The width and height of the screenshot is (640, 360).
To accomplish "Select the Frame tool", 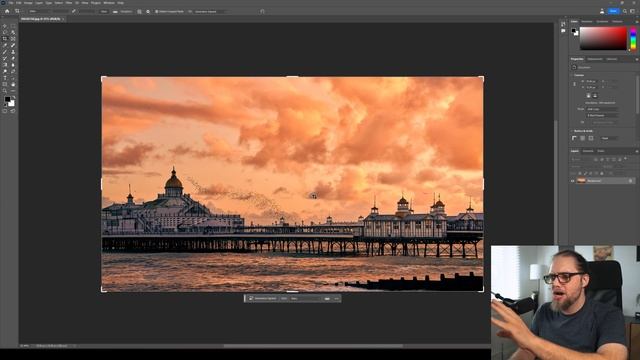I will click(13, 39).
